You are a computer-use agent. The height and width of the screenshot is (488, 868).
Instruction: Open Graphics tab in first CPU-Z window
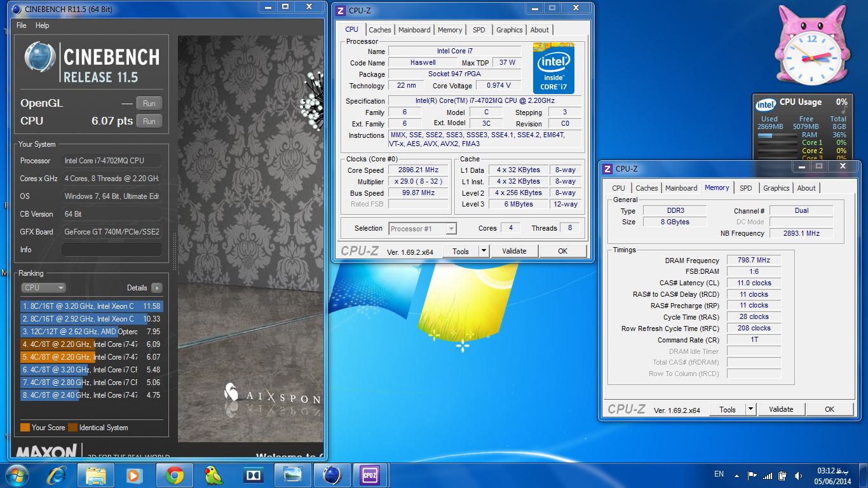point(510,30)
